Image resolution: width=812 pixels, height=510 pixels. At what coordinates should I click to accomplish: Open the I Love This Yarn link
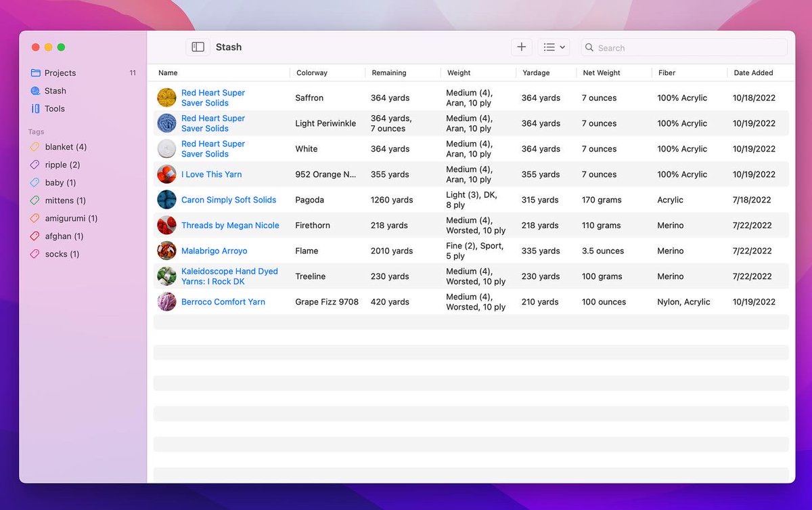coord(211,174)
